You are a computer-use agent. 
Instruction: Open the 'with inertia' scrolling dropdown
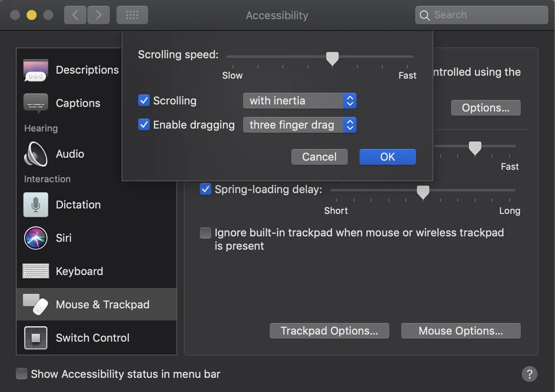(x=300, y=101)
